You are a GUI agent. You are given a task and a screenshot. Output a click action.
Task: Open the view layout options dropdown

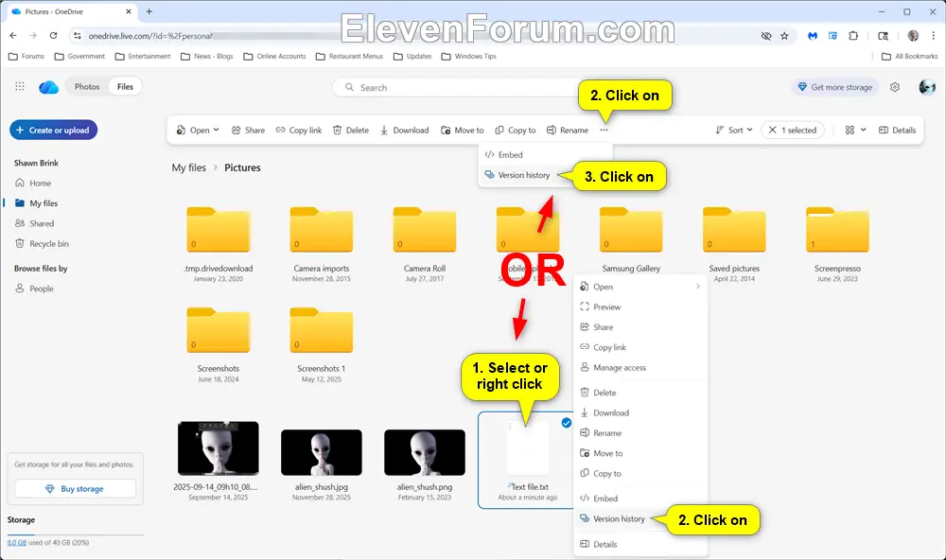pos(855,131)
